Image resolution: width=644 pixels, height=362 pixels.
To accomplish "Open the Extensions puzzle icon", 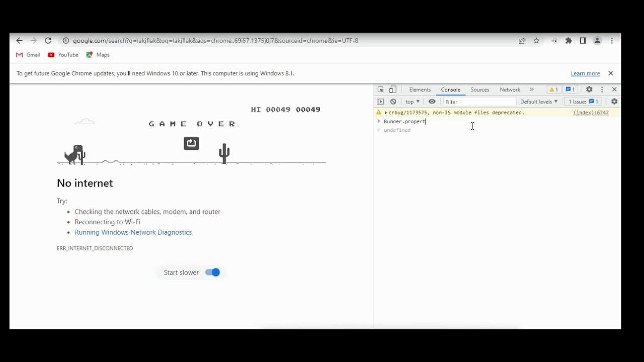I will (x=569, y=41).
